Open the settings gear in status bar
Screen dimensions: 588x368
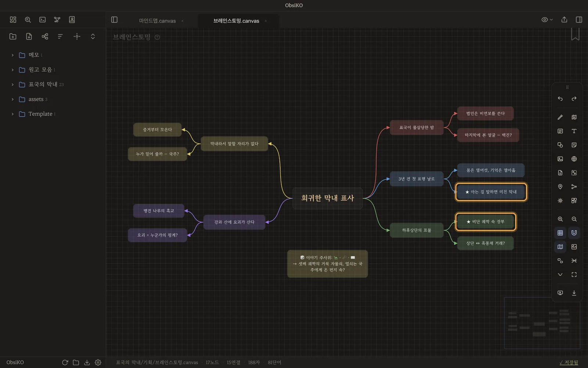click(98, 362)
